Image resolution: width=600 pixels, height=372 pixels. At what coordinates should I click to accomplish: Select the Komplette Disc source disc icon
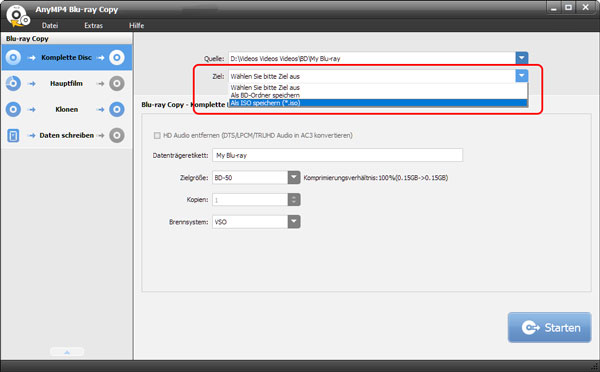click(x=13, y=57)
